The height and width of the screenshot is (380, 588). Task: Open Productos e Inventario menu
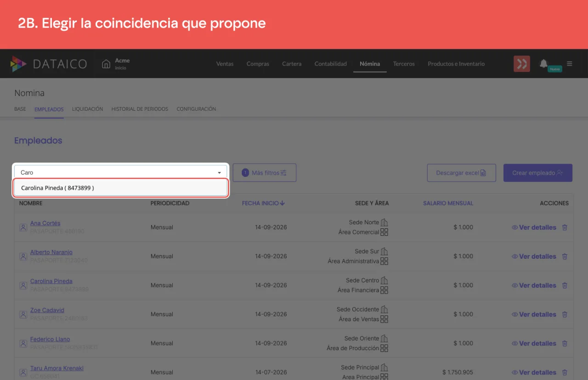tap(456, 64)
